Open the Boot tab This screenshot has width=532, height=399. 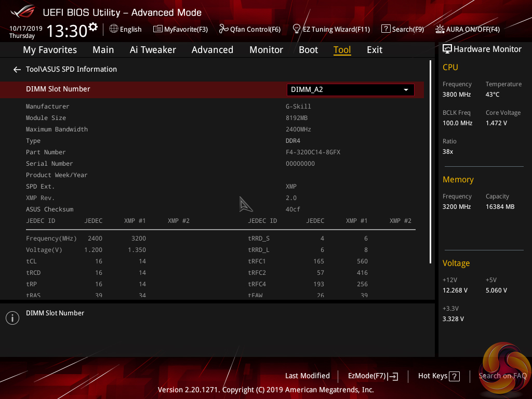(x=308, y=50)
